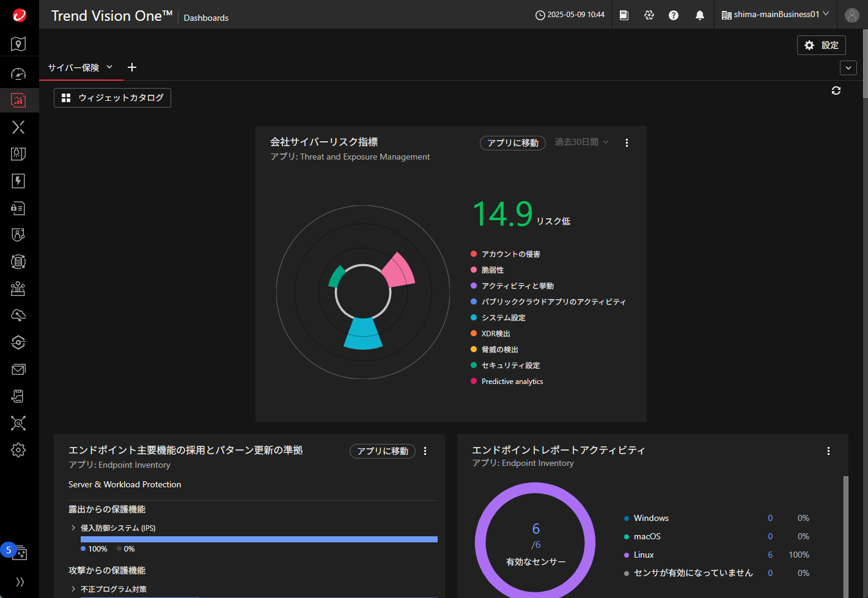
Task: Click the cyan segment of risk chart
Action: click(x=363, y=334)
